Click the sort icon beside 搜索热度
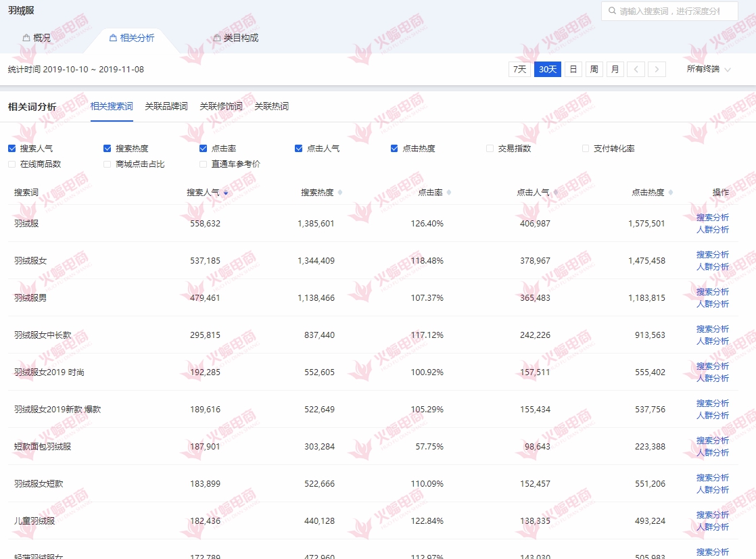The image size is (756, 559). (341, 192)
